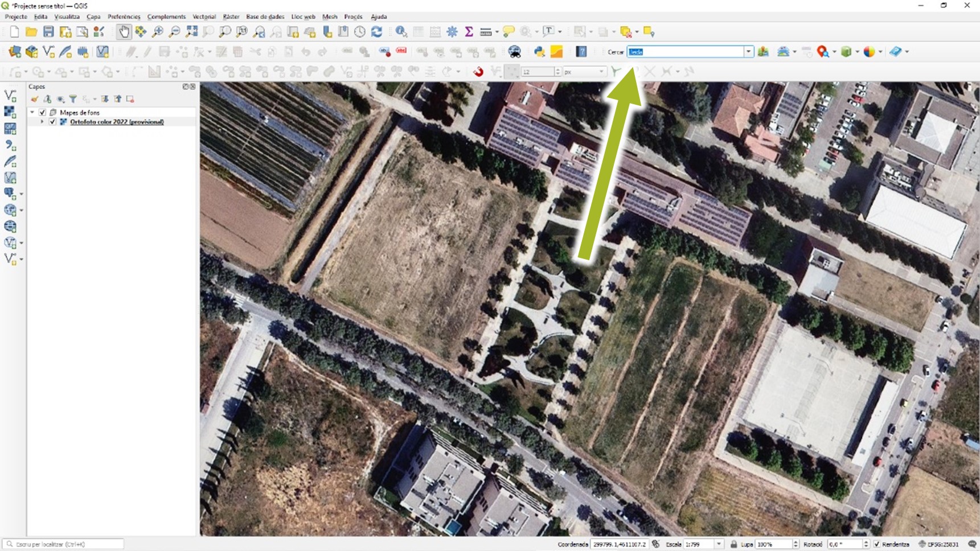Viewport: 980px width, 551px height.
Task: Add raster layer in left sidebar
Action: pyautogui.click(x=10, y=112)
